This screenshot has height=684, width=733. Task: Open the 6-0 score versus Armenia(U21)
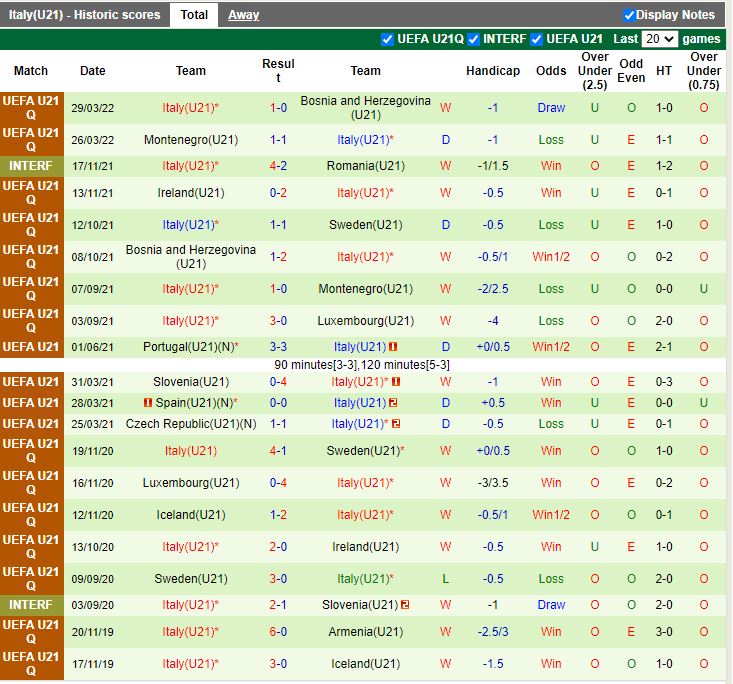(x=278, y=632)
